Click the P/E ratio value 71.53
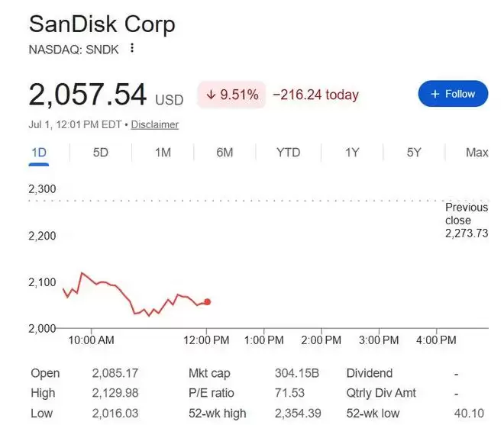This screenshot has height=425, width=504. 289,393
